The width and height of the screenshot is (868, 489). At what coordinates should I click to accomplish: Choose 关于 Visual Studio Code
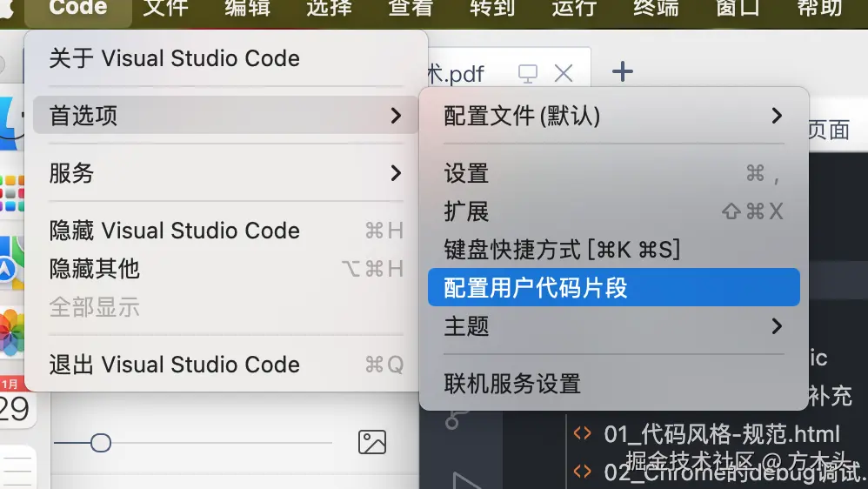pyautogui.click(x=225, y=58)
